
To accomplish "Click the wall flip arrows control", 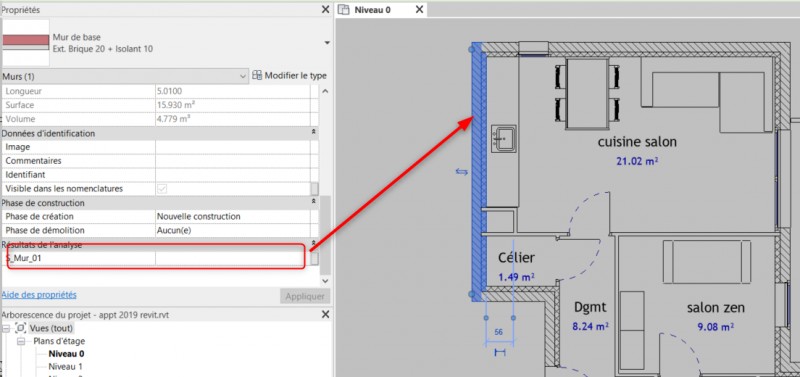I will coord(461,172).
